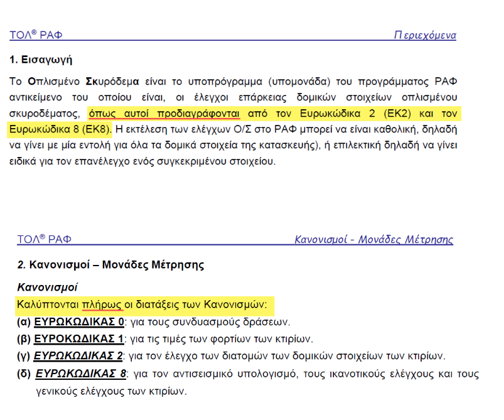
Task: Click highlighted text 'Ευρωκώδικα 8 (ΕΚ8)'
Action: click(x=60, y=129)
